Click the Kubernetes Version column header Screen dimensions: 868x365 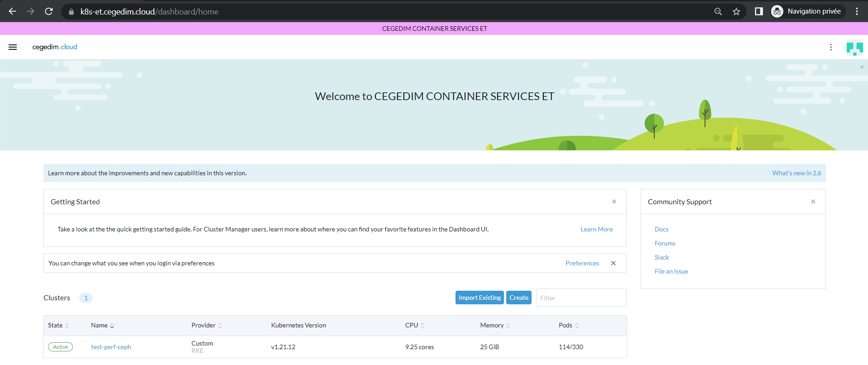(298, 325)
